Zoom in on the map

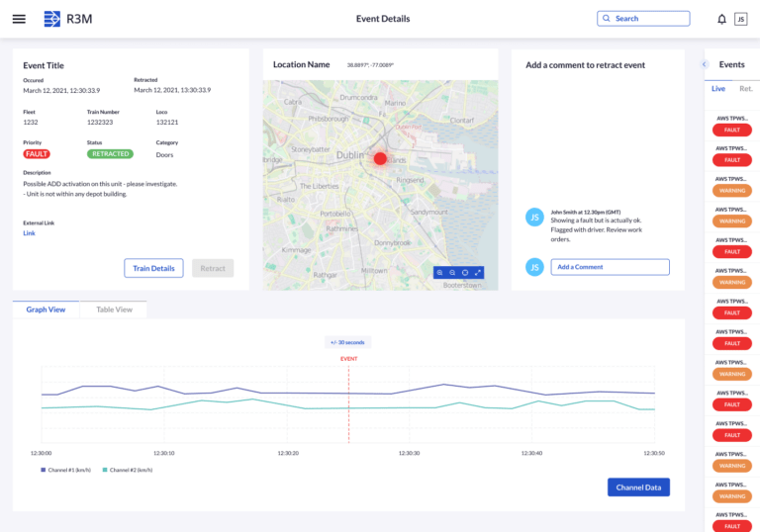click(439, 273)
